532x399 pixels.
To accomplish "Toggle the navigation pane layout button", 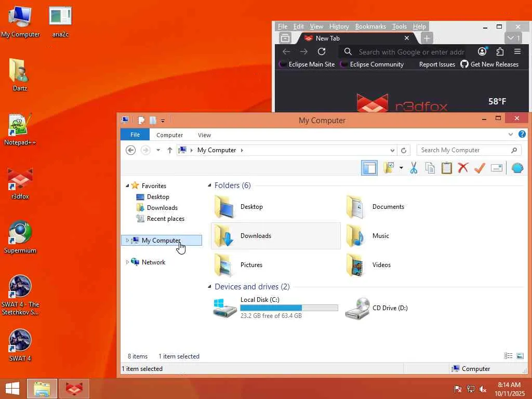I will click(369, 168).
